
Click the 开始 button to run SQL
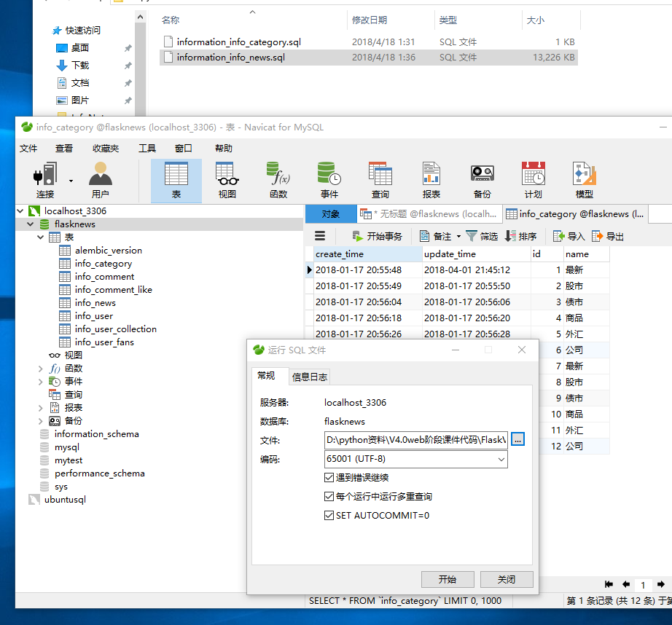coord(448,579)
